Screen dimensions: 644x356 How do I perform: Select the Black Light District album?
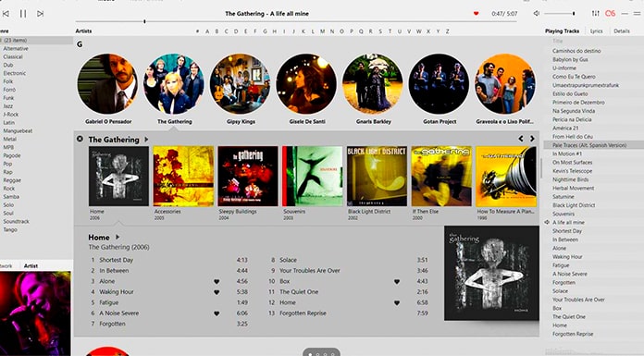(x=377, y=177)
